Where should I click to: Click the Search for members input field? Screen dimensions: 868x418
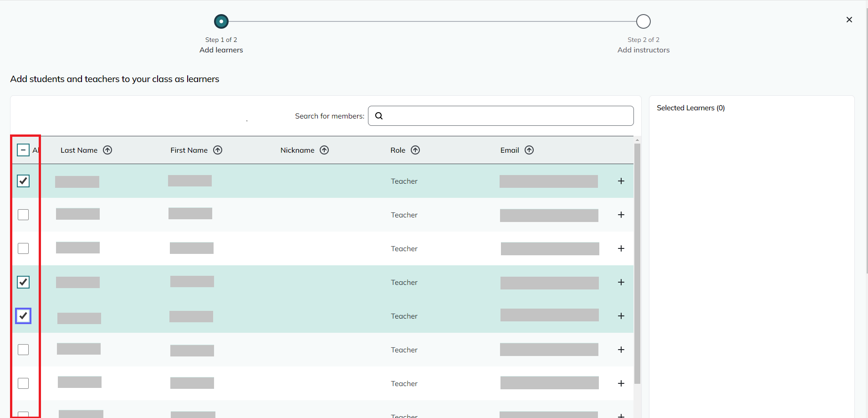coord(501,116)
